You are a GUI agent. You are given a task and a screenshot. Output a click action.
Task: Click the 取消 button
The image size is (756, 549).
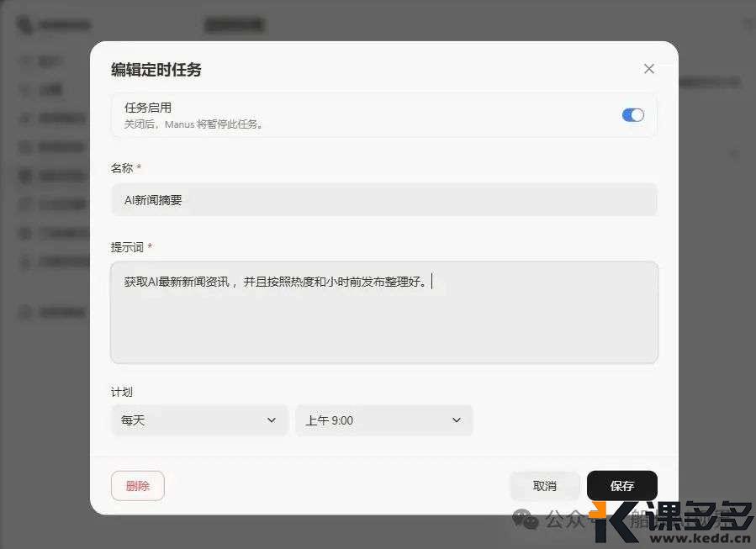[x=545, y=486]
